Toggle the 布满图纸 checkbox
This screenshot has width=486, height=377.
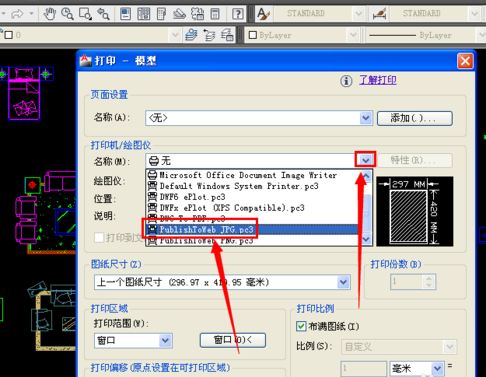(x=301, y=326)
